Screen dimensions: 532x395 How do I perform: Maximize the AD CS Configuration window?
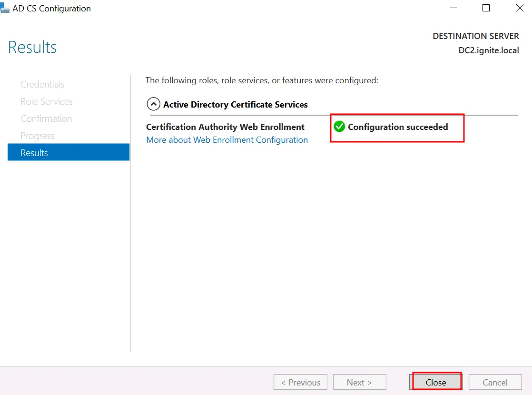click(486, 8)
